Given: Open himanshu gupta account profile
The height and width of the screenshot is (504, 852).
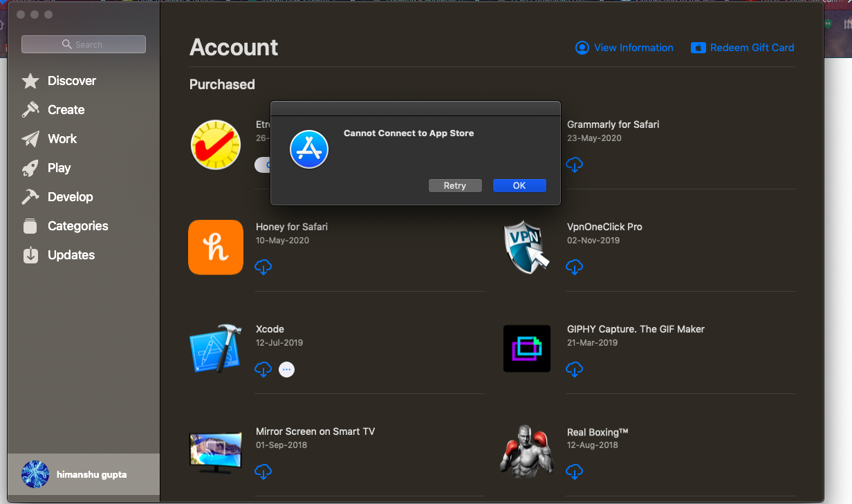Looking at the screenshot, I should click(x=84, y=474).
